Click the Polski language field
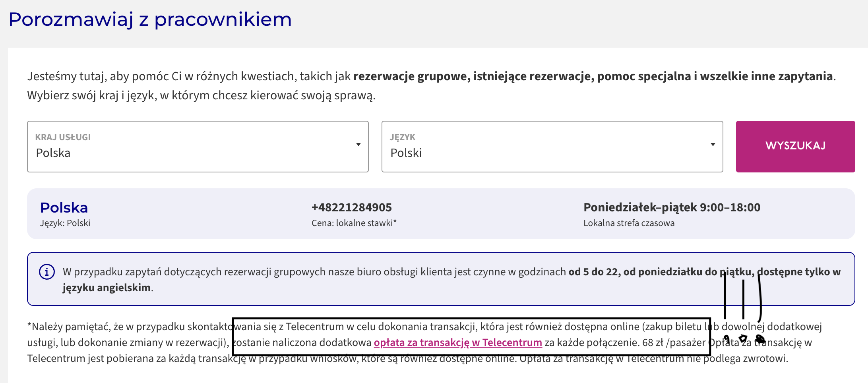This screenshot has height=383, width=868. [x=552, y=147]
